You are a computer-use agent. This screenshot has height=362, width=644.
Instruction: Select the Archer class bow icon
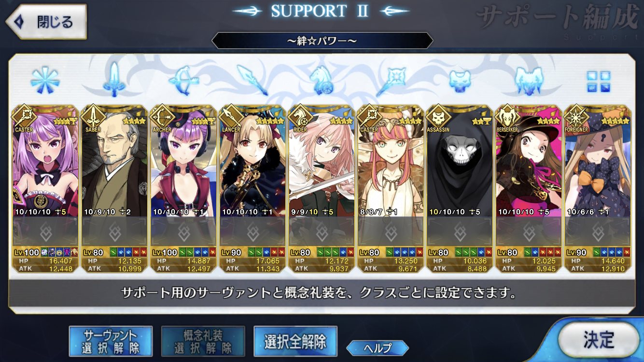(x=184, y=80)
